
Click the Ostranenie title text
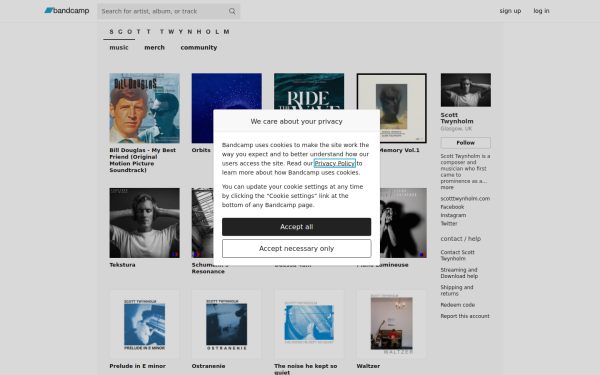208,366
